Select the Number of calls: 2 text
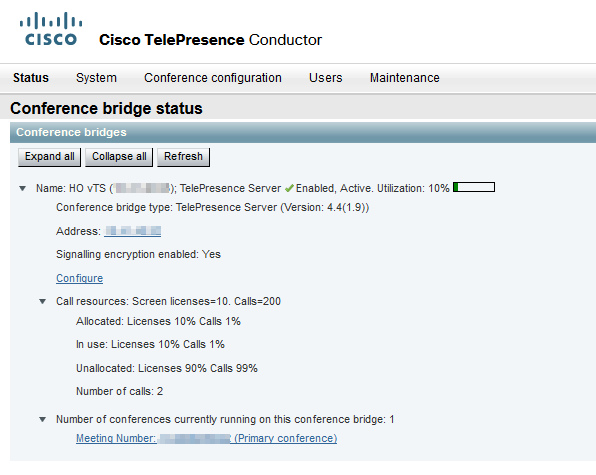The height and width of the screenshot is (475, 596). point(119,391)
